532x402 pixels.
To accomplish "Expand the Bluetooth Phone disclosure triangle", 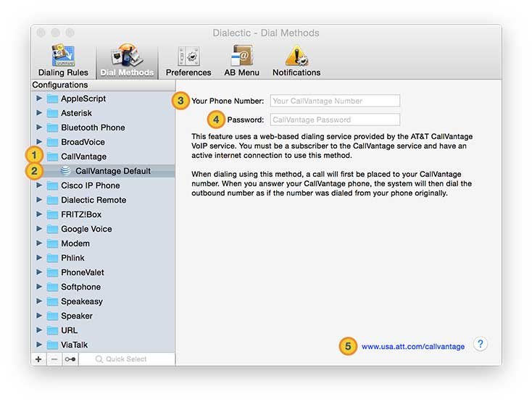I will 39,127.
